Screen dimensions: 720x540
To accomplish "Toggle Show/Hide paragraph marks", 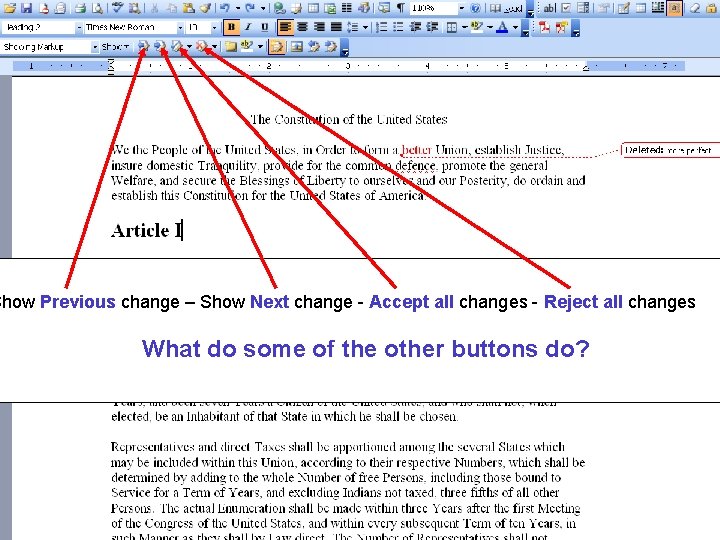I will point(400,8).
